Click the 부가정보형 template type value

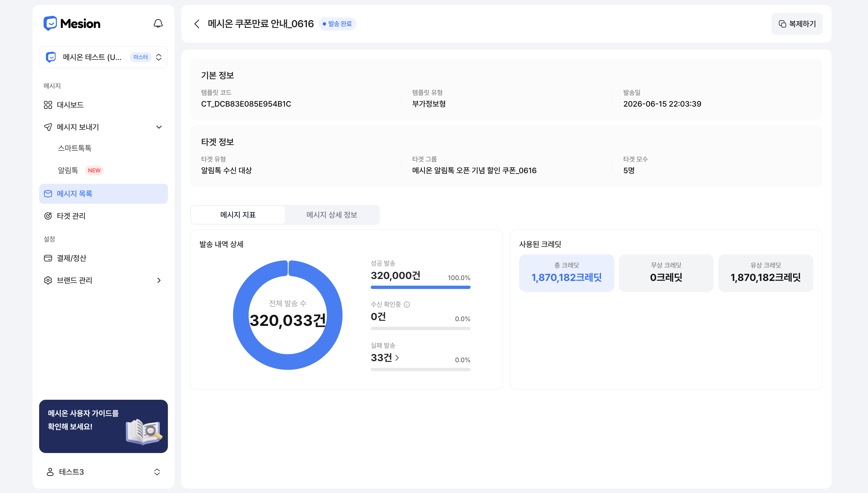[429, 104]
